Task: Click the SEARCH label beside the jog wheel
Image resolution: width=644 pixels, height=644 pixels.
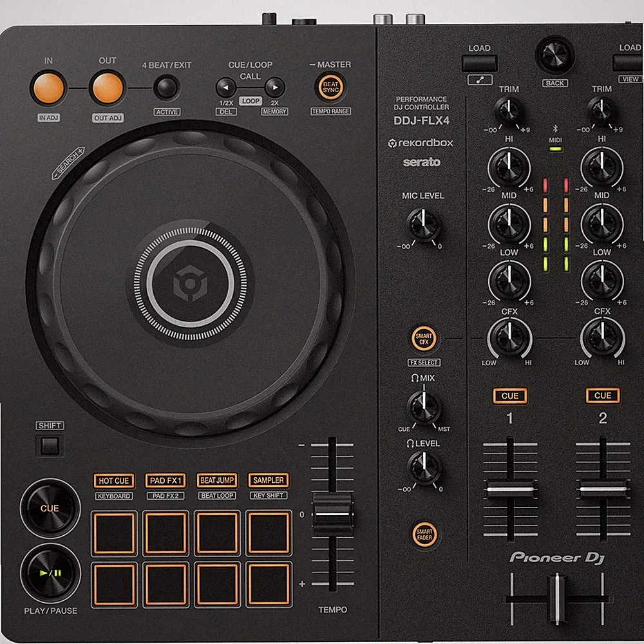Action: point(69,163)
